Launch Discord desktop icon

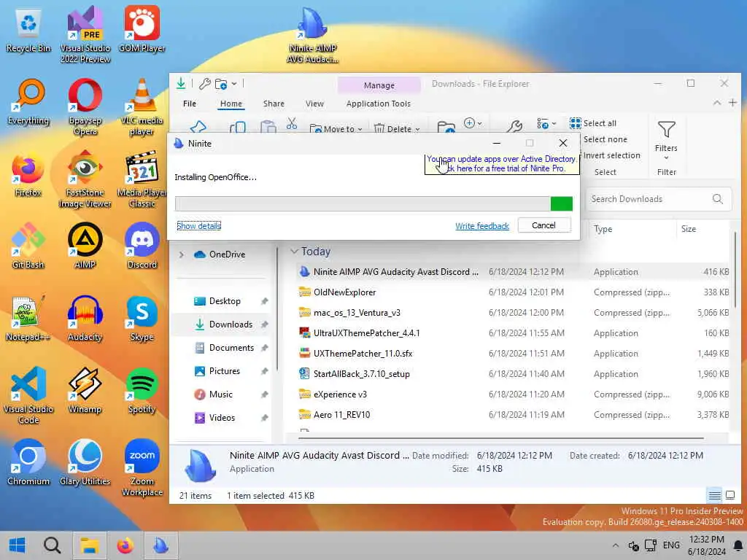click(142, 246)
